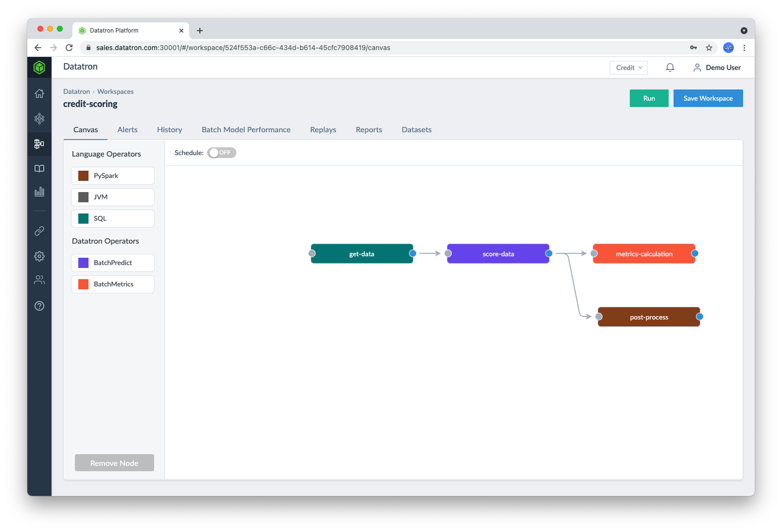Bookmark page with the star icon
Image resolution: width=782 pixels, height=532 pixels.
(709, 48)
